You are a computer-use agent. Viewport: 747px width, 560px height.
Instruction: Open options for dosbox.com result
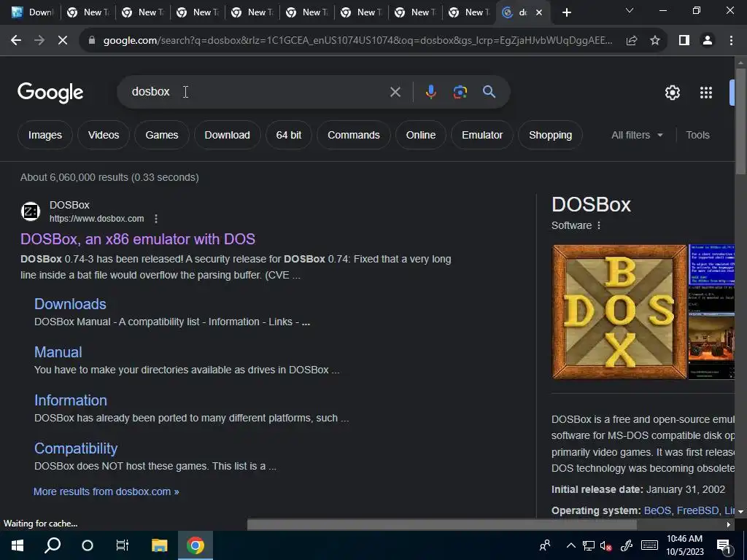click(156, 219)
